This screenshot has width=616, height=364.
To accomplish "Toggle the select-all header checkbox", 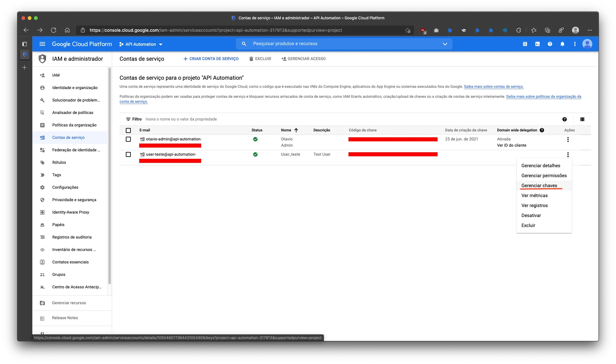I will (x=128, y=130).
